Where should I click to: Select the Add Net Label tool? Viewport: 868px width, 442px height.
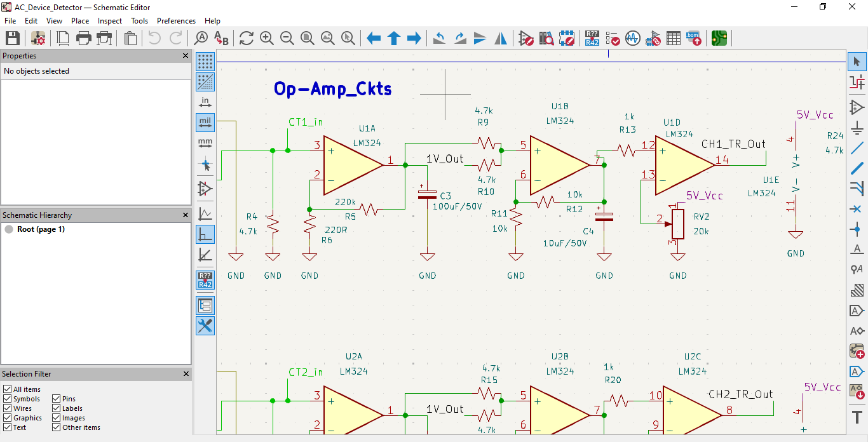pos(857,249)
